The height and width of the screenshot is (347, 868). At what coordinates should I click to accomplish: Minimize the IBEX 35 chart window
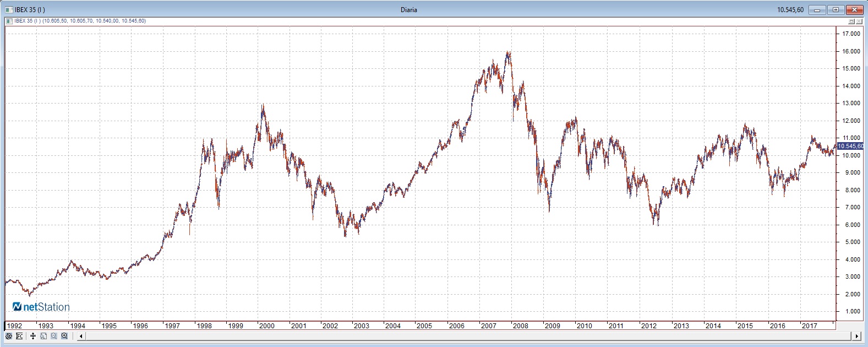[x=817, y=10]
